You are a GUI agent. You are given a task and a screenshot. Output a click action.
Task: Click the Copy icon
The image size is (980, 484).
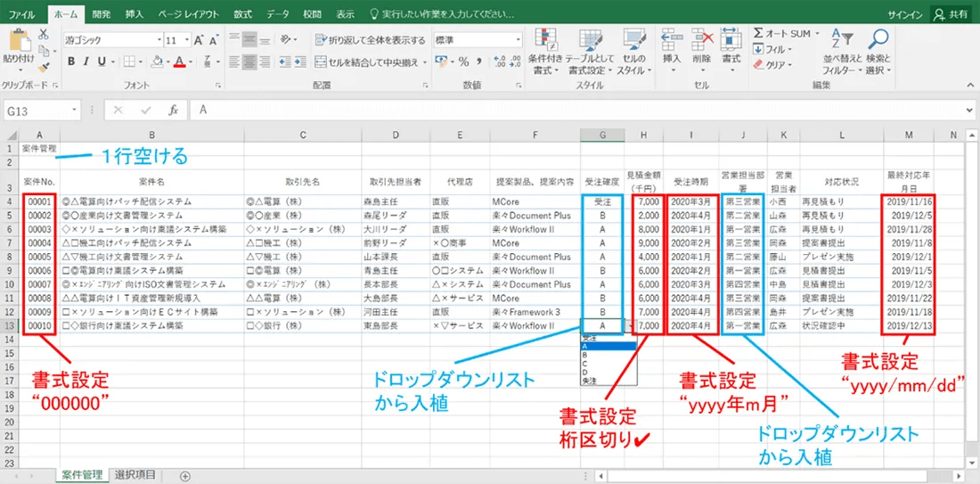[x=43, y=51]
